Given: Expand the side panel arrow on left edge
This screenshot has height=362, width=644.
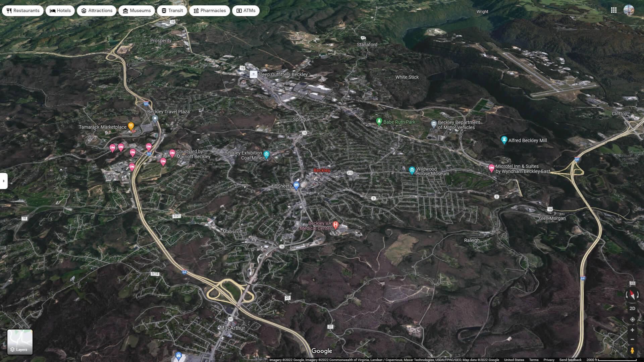Looking at the screenshot, I should 4,181.
